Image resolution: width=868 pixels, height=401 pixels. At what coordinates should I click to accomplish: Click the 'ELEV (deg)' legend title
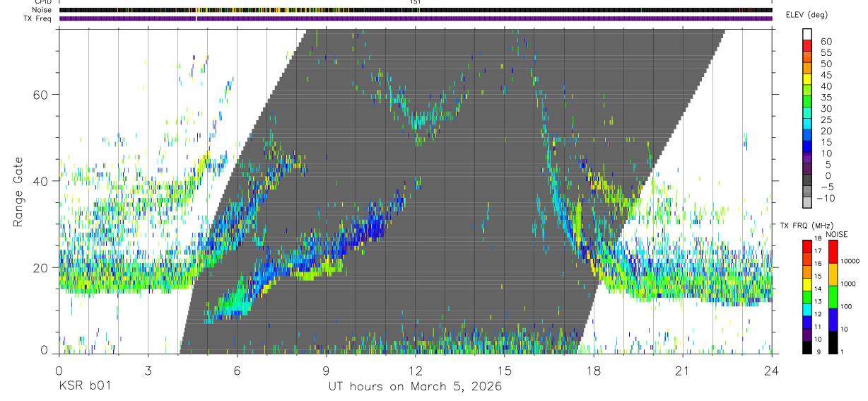point(807,15)
